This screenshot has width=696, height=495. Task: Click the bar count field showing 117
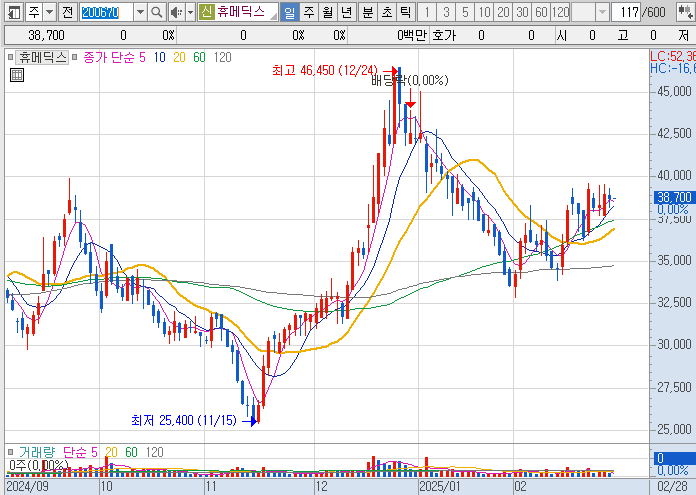click(x=626, y=12)
